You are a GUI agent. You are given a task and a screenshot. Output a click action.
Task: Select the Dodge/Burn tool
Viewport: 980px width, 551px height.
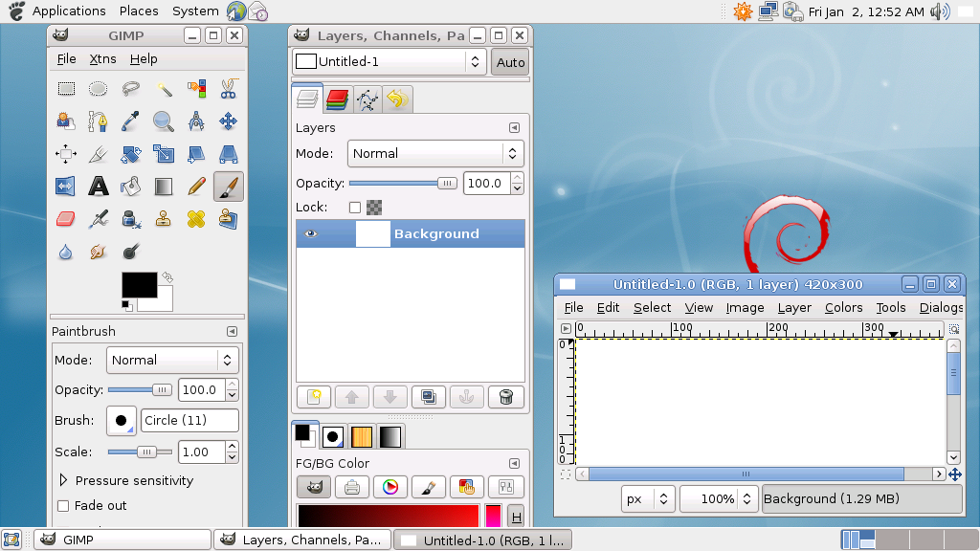pyautogui.click(x=130, y=252)
